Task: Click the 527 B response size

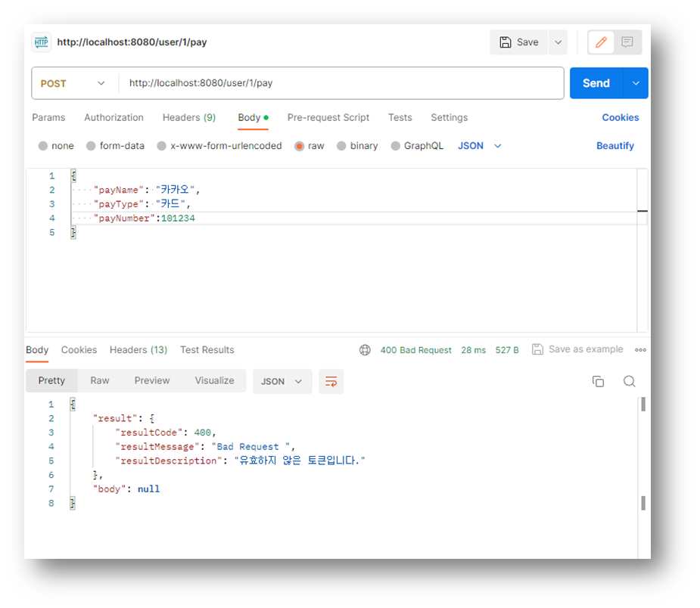Action: pyautogui.click(x=507, y=350)
